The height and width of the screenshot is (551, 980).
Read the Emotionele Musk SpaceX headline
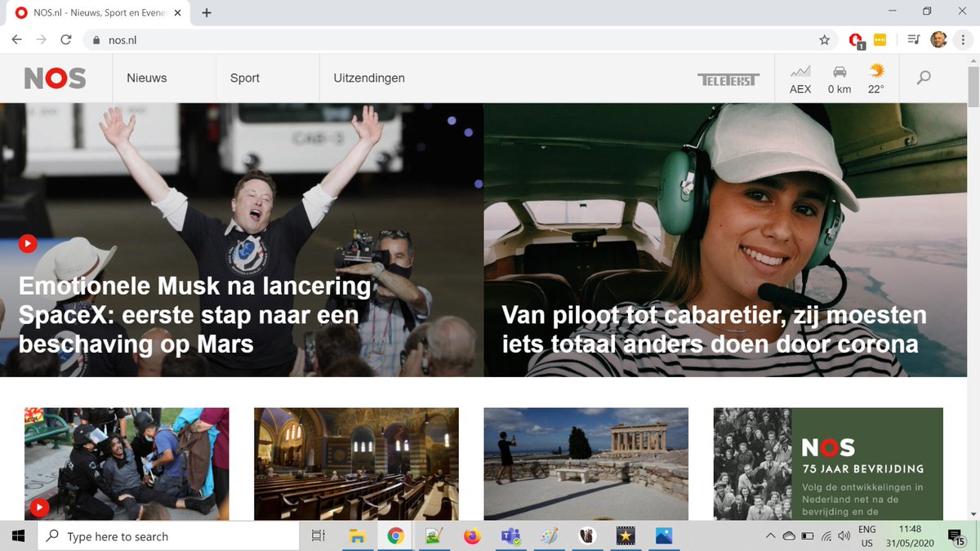tap(195, 315)
